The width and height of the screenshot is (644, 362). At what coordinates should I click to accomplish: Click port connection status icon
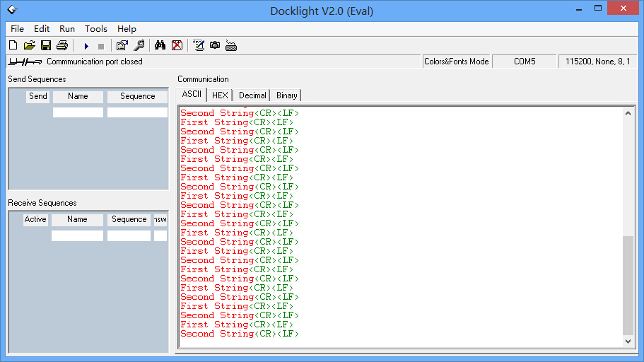(x=25, y=62)
